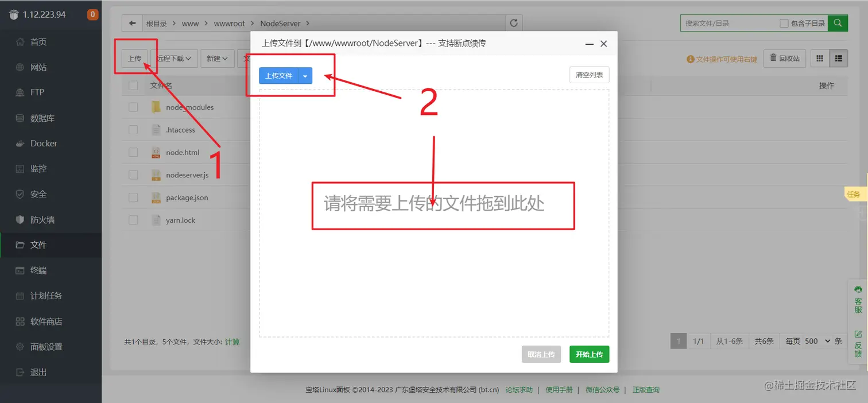Close the upload dialog with X
Image resolution: width=868 pixels, height=403 pixels.
603,44
